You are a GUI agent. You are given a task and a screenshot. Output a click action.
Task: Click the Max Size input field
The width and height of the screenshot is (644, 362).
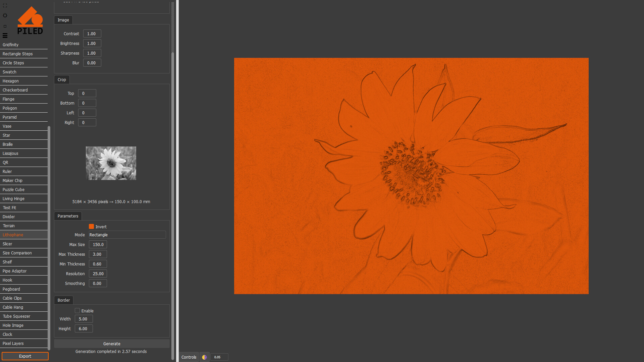[98, 244]
